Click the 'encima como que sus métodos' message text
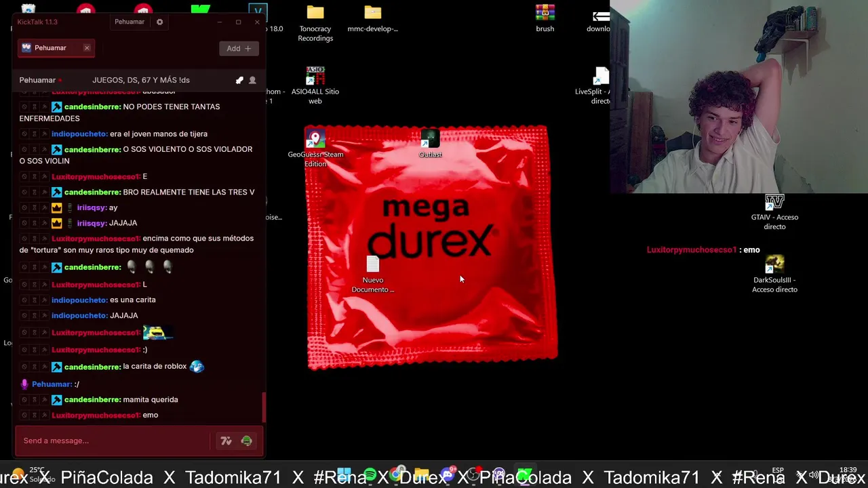 tap(136, 244)
